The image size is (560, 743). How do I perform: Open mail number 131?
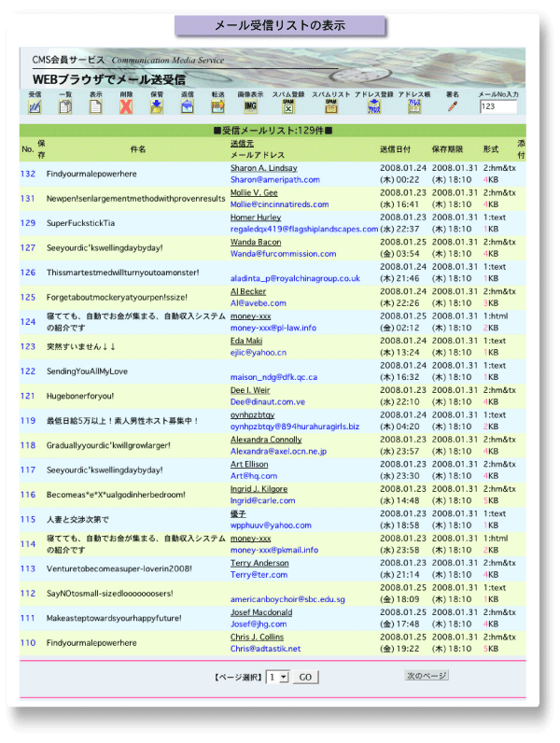28,199
